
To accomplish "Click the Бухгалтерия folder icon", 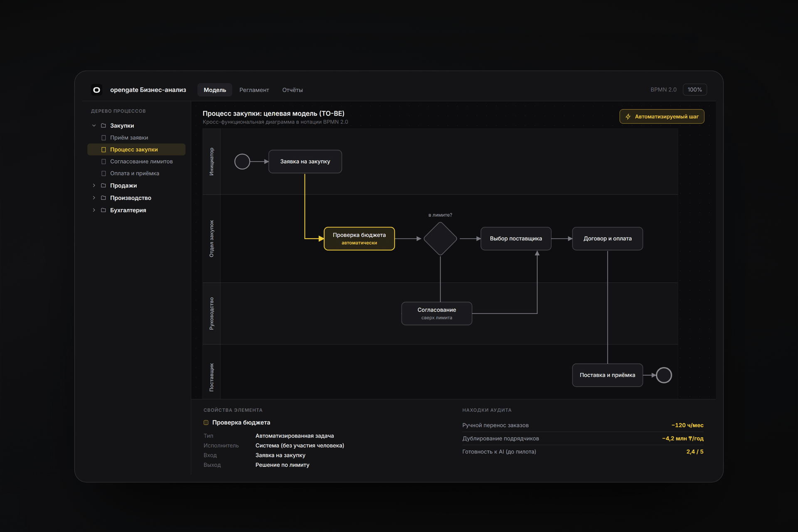I will pyautogui.click(x=103, y=210).
